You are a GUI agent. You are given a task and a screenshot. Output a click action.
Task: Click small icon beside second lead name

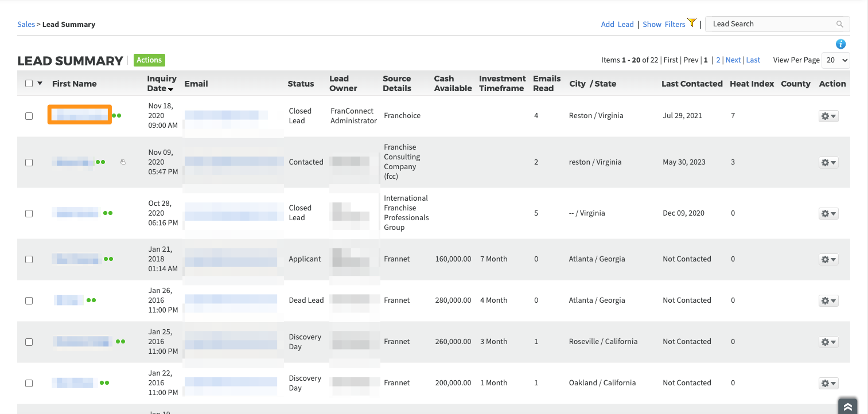click(123, 162)
